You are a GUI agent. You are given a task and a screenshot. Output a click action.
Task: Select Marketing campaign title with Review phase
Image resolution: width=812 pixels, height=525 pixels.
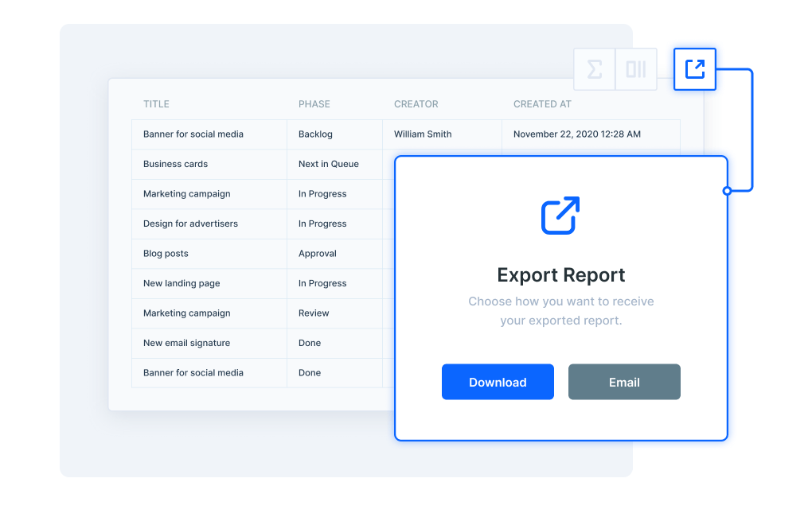click(187, 313)
